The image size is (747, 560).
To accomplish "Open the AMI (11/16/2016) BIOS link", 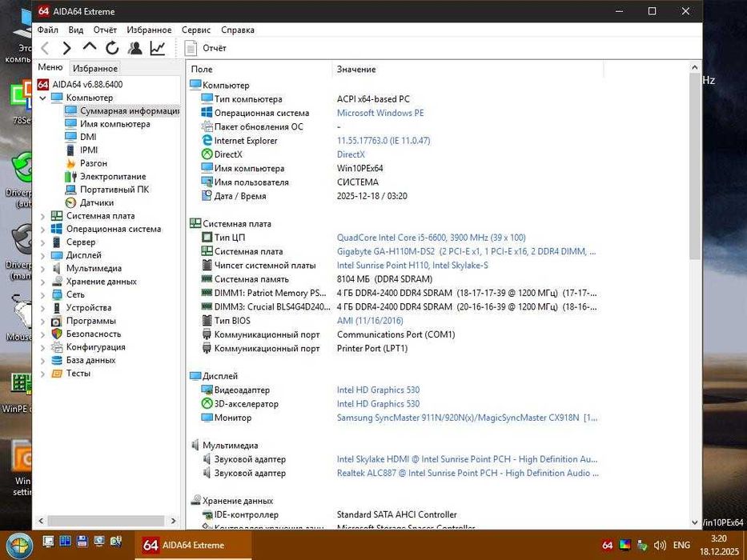I will tap(370, 321).
